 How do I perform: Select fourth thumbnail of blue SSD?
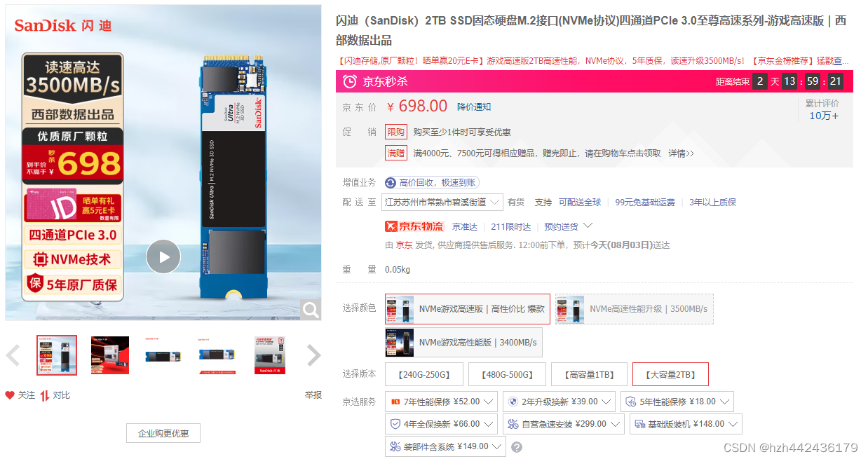pos(217,355)
